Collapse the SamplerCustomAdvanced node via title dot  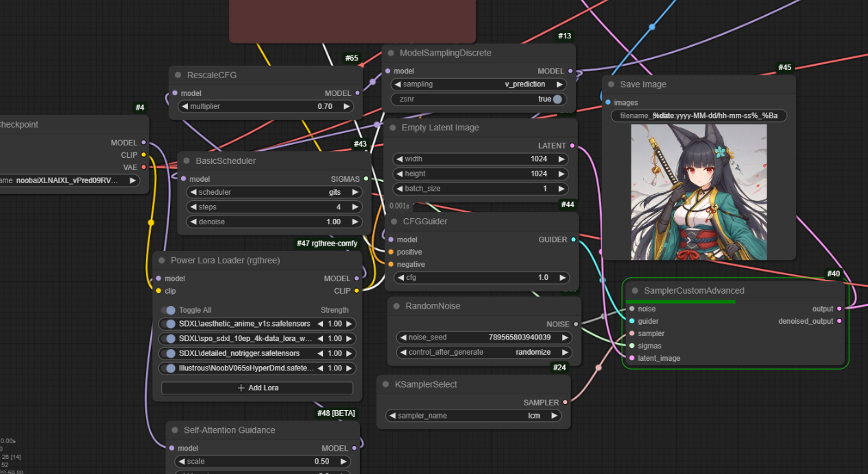635,290
